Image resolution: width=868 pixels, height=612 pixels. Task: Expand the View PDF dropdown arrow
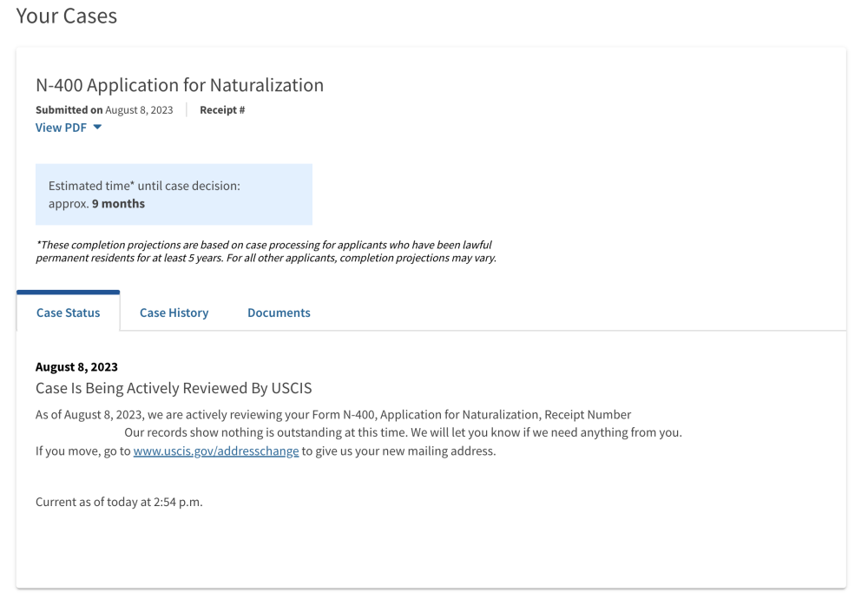pyautogui.click(x=97, y=128)
